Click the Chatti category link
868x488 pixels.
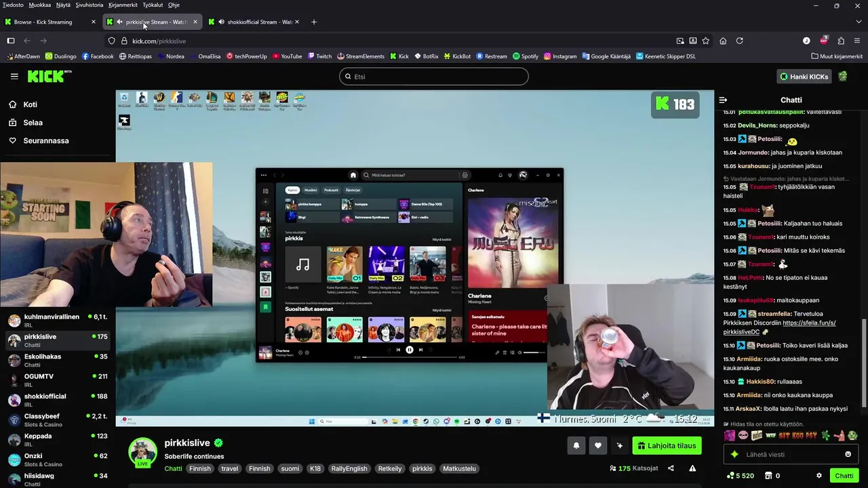point(173,468)
